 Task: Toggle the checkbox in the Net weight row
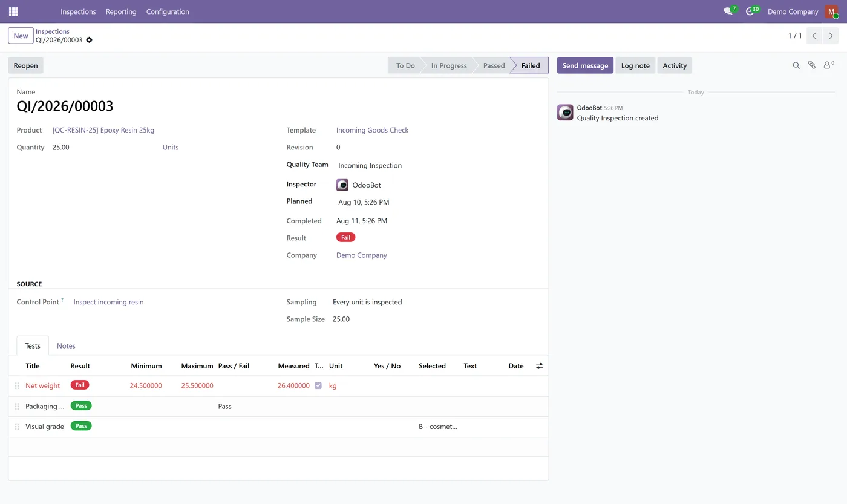click(318, 385)
